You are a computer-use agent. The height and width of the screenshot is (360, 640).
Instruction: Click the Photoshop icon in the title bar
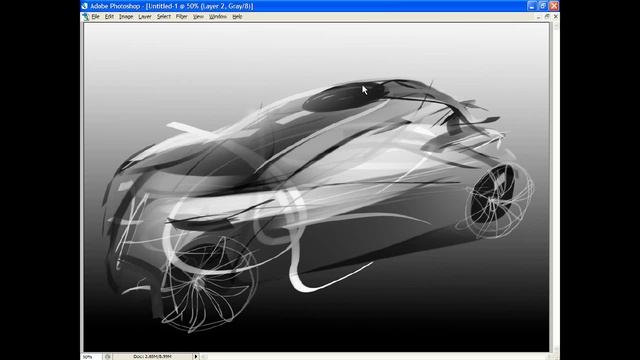(85, 6)
